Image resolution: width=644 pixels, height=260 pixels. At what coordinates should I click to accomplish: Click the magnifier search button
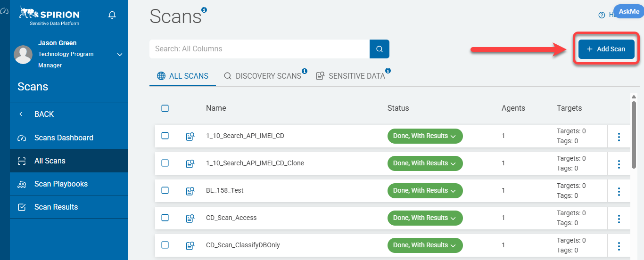380,49
